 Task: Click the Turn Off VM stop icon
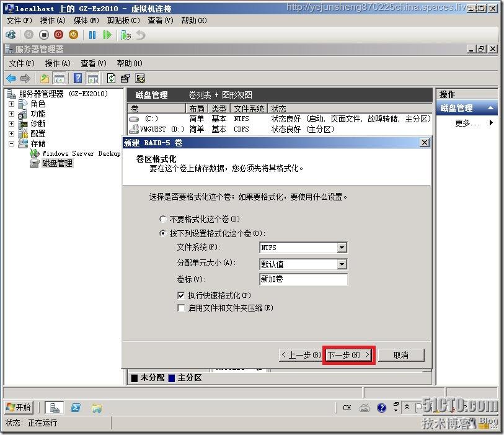44,35
